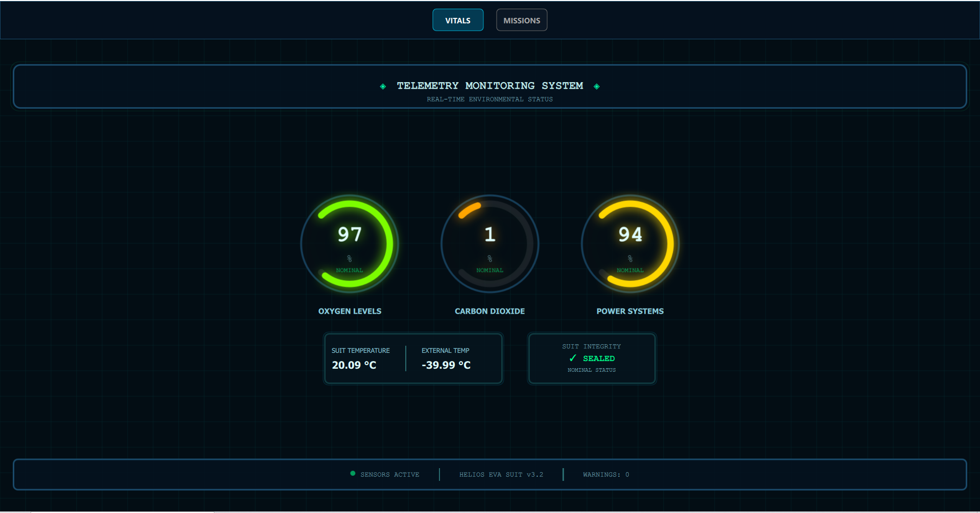The image size is (980, 513).
Task: Click the Oxygen Levels label
Action: [350, 311]
